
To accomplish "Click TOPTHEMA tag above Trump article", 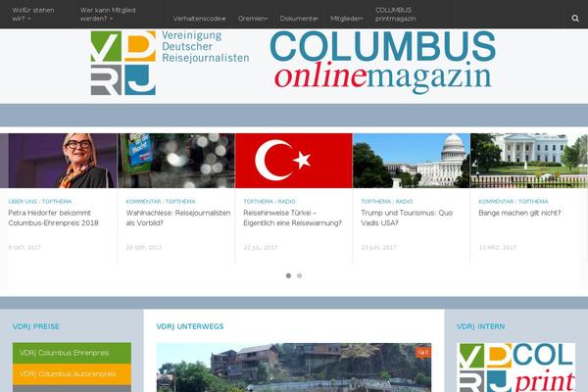I will click(375, 202).
